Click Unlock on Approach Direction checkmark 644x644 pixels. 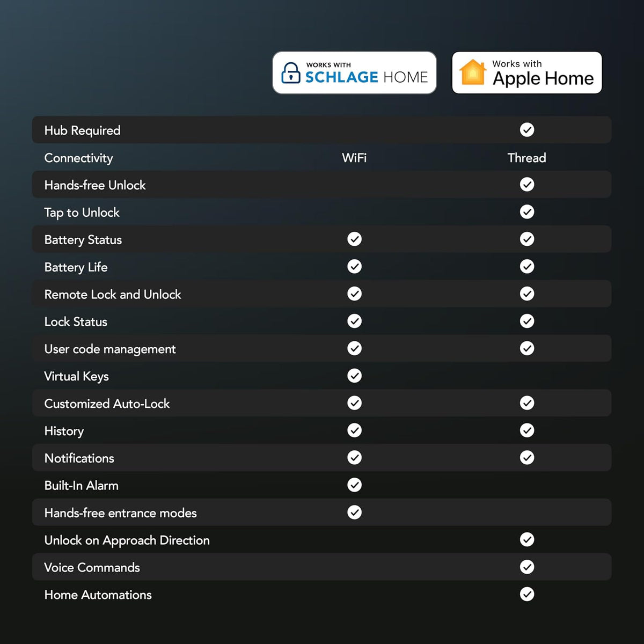click(527, 540)
